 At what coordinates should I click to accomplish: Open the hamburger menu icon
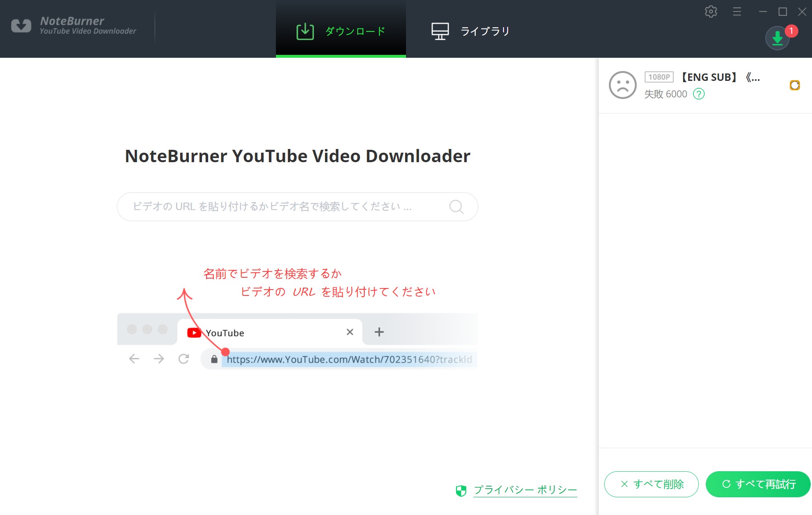[x=737, y=12]
